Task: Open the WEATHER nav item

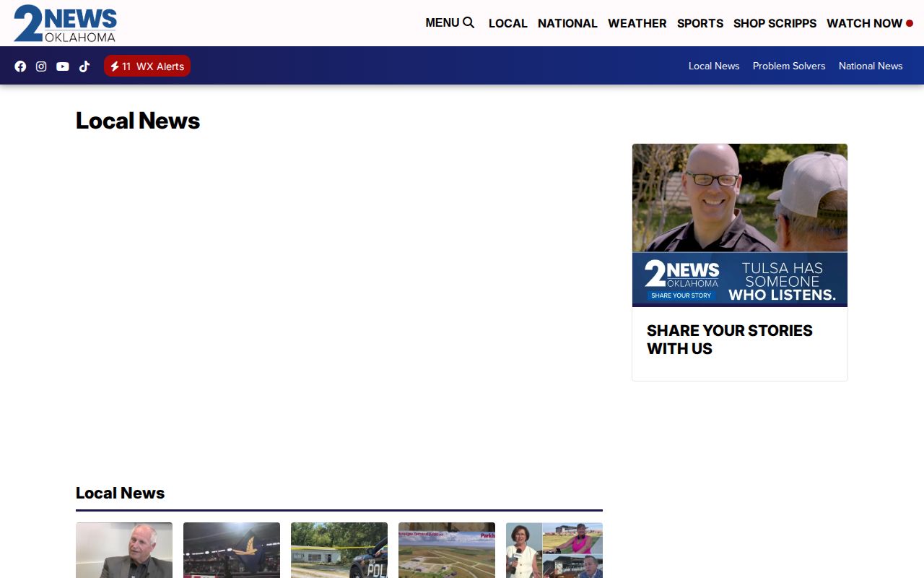Action: point(637,23)
